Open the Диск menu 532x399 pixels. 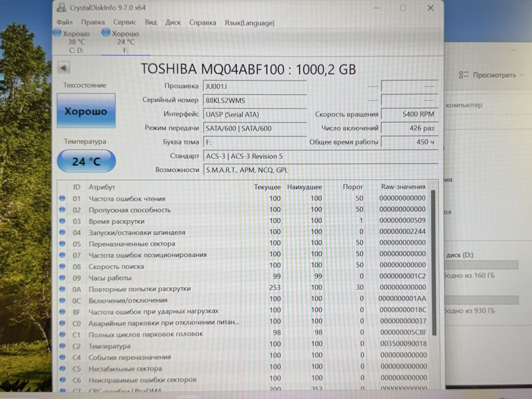click(x=173, y=22)
